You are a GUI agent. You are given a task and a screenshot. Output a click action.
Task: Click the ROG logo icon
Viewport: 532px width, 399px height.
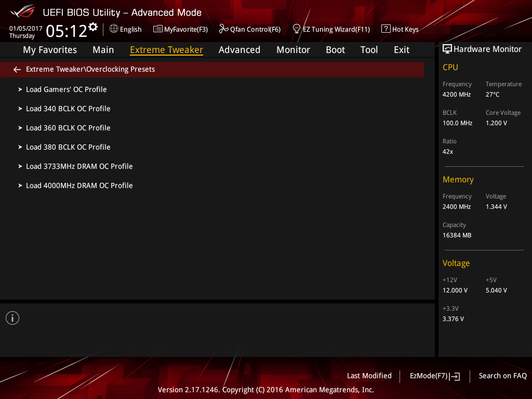point(22,11)
